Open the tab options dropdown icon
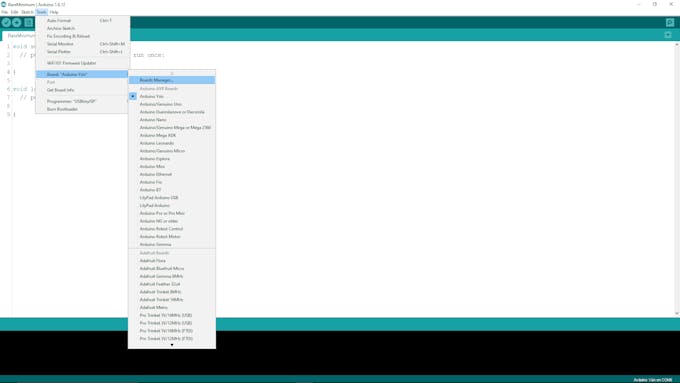This screenshot has width=680, height=383. tap(668, 35)
